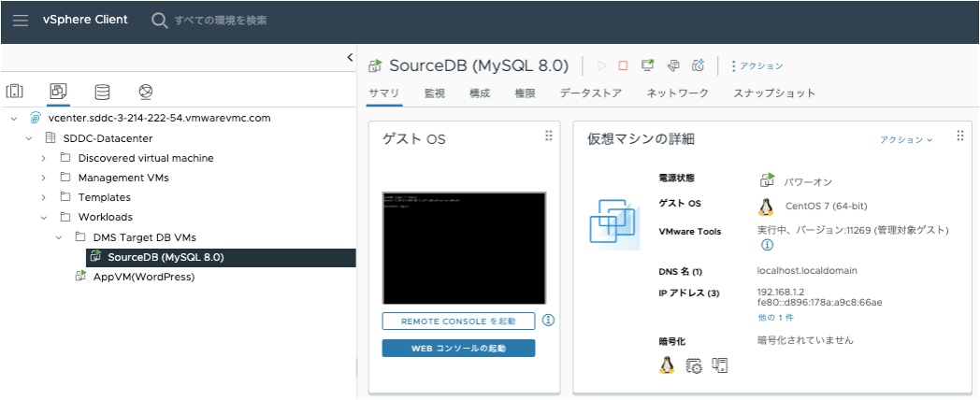Expand the Templates folder
The image size is (980, 400).
[x=44, y=197]
